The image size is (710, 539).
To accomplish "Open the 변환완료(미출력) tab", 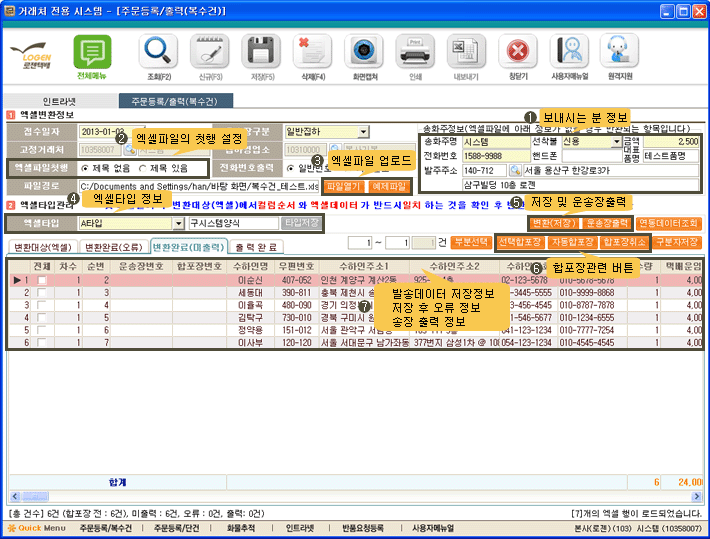I will click(188, 247).
